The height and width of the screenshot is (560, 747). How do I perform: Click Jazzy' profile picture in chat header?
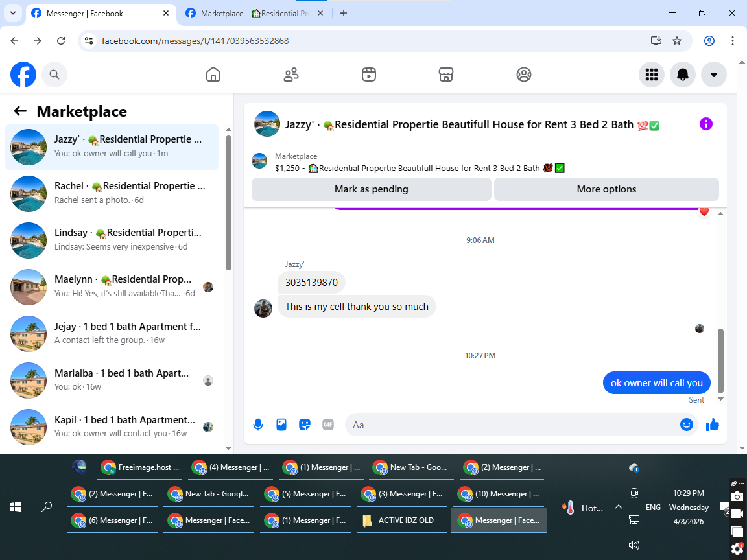click(267, 124)
